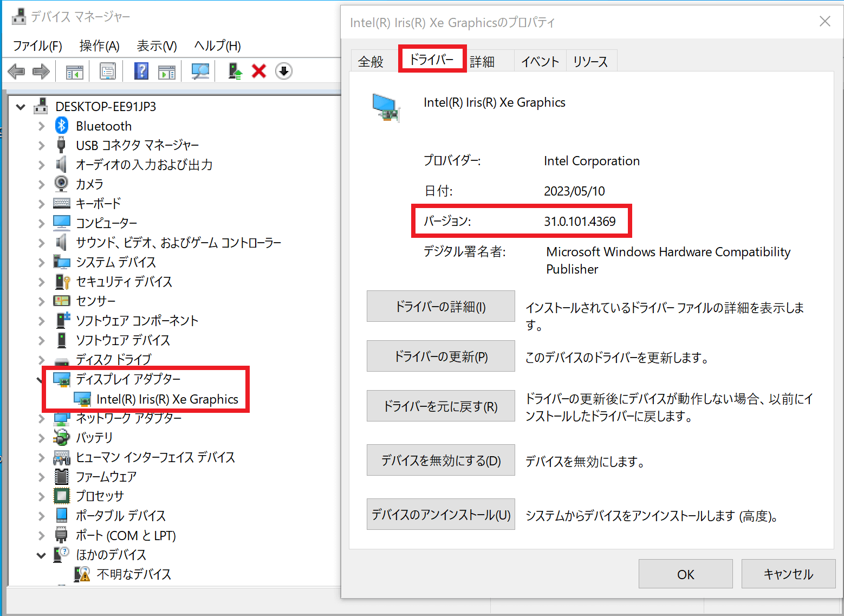The height and width of the screenshot is (616, 844).
Task: Click the Bluetooth category icon
Action: click(x=61, y=126)
